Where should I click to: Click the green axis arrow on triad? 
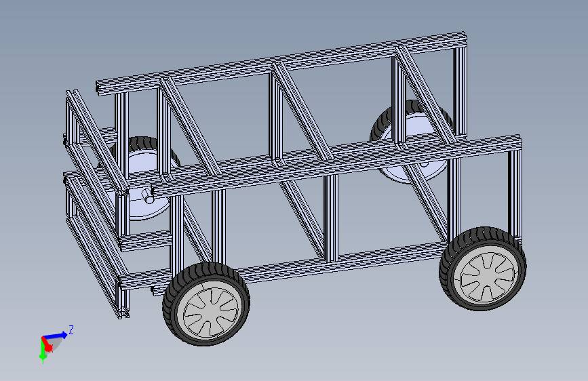click(x=42, y=350)
